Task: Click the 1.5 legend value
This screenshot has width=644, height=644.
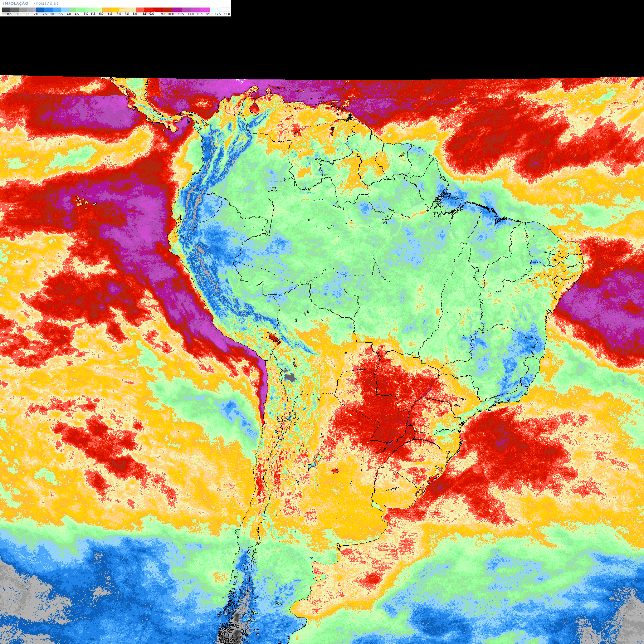Action: [27, 14]
